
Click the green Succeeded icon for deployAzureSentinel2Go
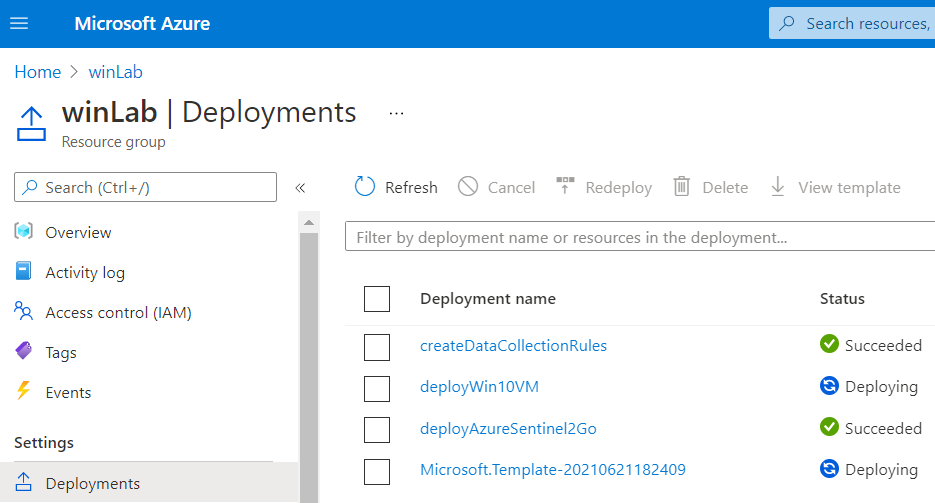pos(829,427)
